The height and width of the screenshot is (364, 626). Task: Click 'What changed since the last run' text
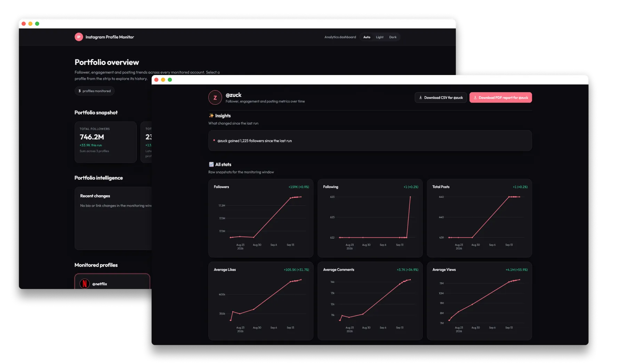[x=233, y=123]
